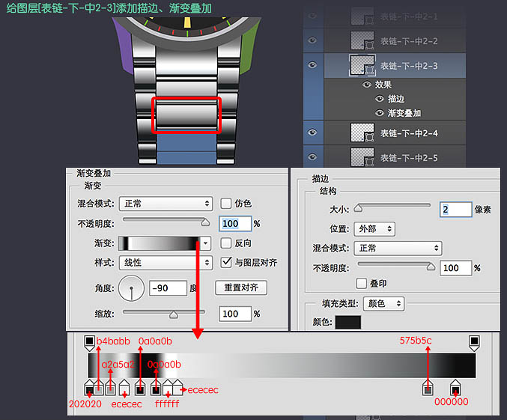The width and height of the screenshot is (507, 420).
Task: Toggle visibility of the 渐变叠加 effect
Action: (379, 113)
